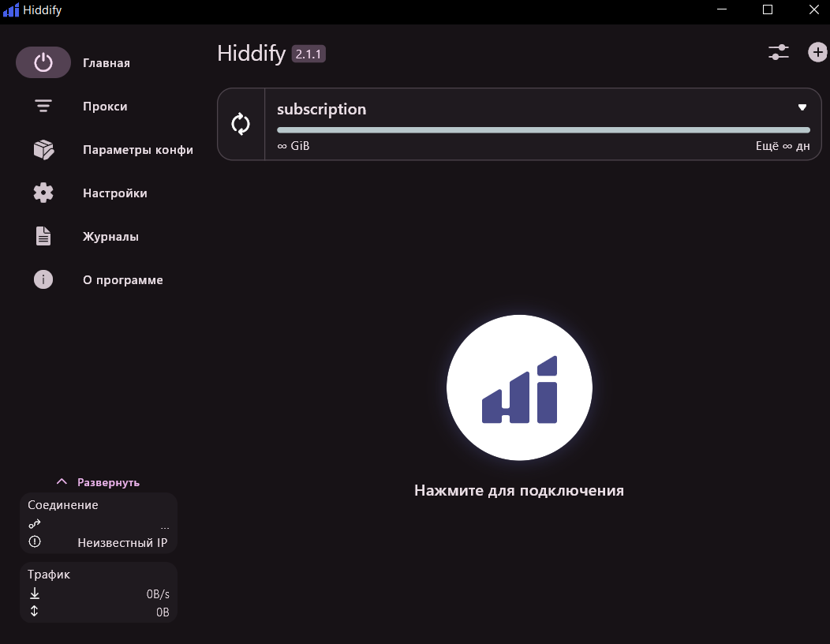This screenshot has width=830, height=644.
Task: Click the Нажмите для подключения text
Action: click(519, 491)
